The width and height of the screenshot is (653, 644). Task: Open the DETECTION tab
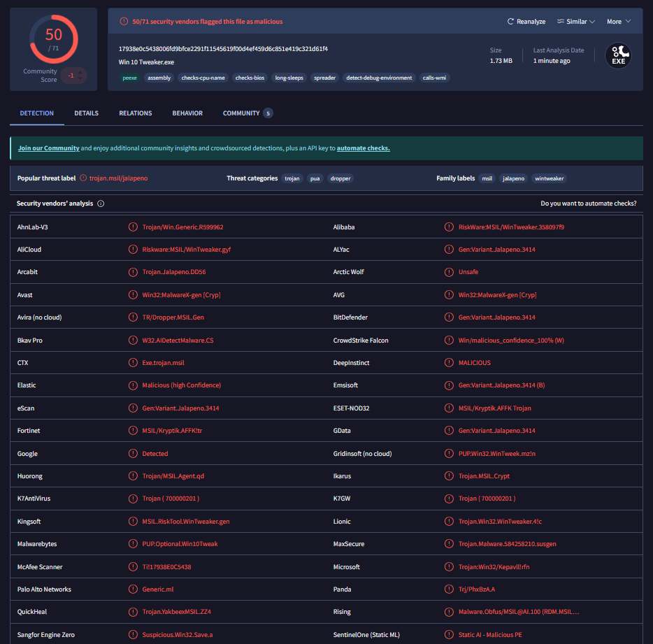36,113
